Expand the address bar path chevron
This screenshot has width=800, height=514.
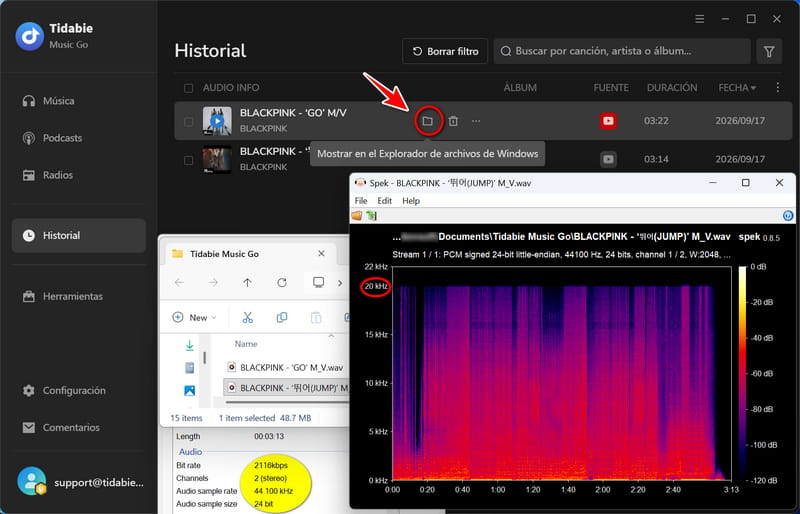click(x=340, y=283)
